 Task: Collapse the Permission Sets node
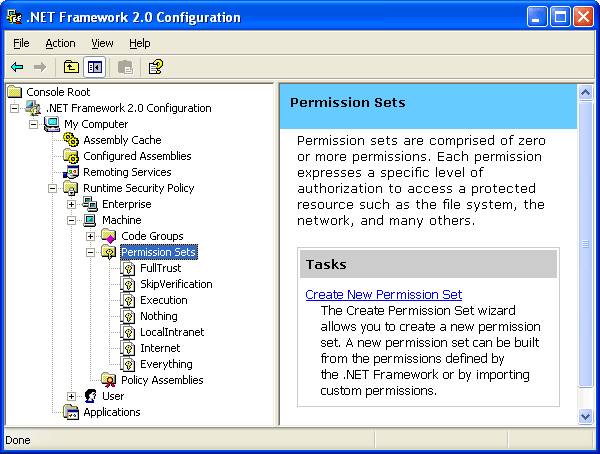tap(91, 252)
